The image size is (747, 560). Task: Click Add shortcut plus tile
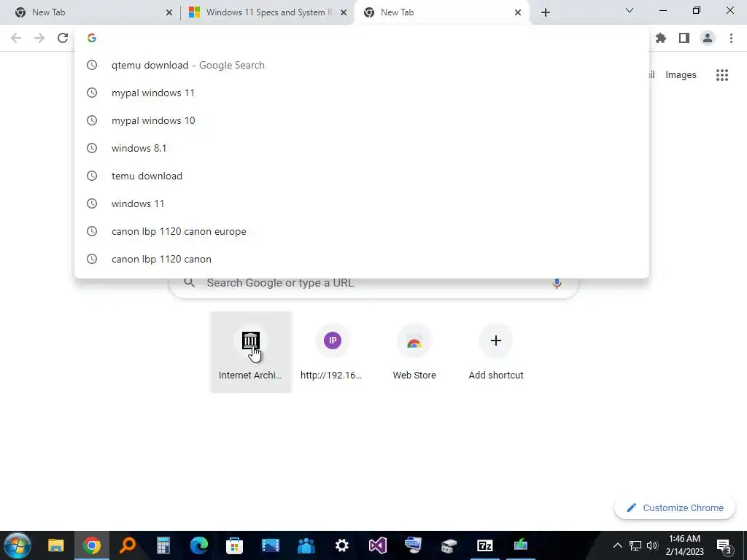(496, 352)
